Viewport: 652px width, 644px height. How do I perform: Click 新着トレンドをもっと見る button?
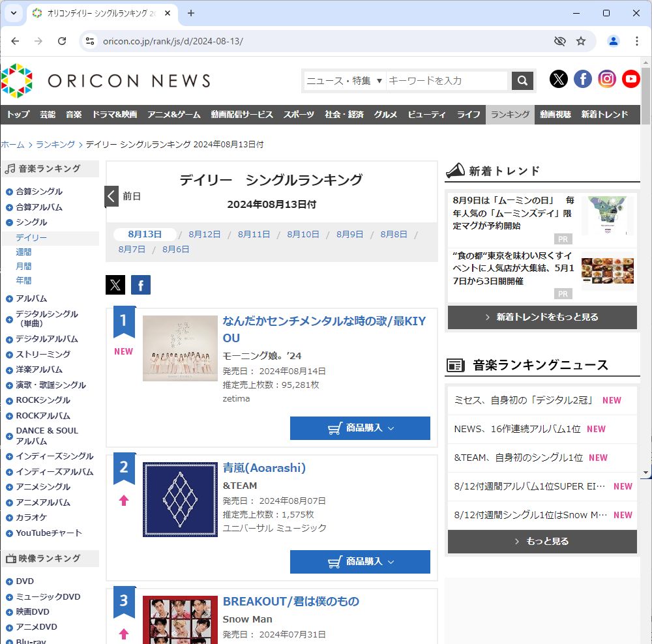[x=542, y=317]
